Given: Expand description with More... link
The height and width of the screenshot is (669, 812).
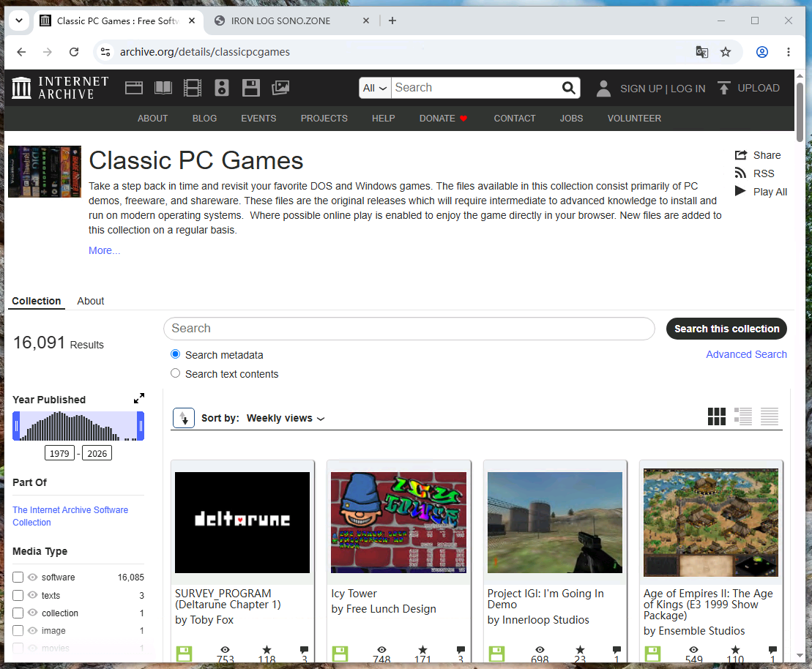Looking at the screenshot, I should click(104, 250).
